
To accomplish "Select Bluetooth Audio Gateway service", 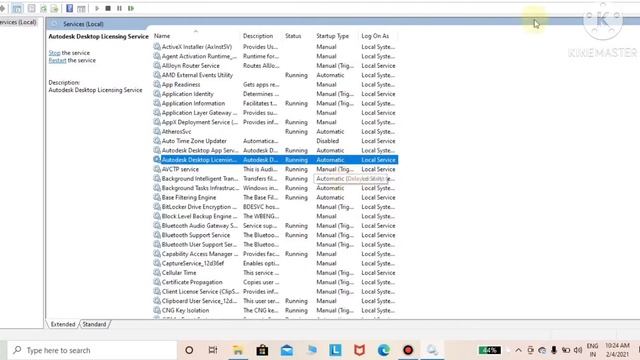I will (x=275, y=225).
